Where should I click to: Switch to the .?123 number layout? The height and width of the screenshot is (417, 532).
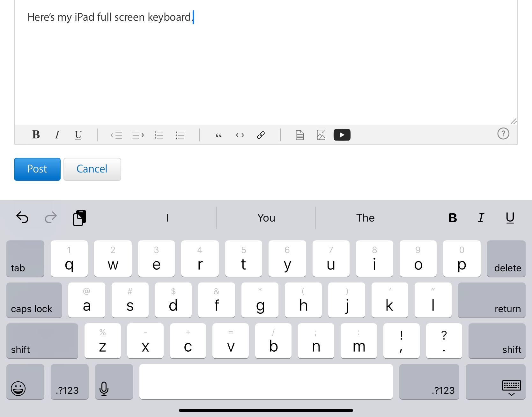(x=69, y=390)
